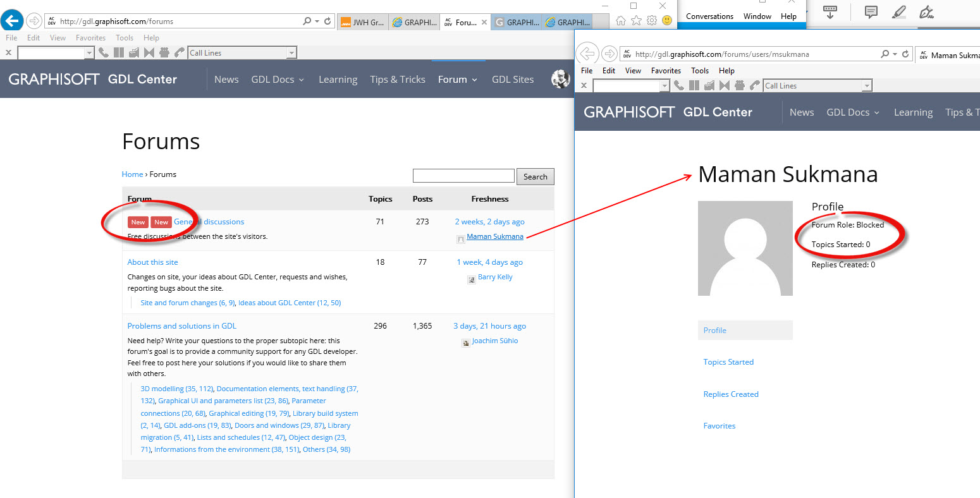This screenshot has height=498, width=980.
Task: Open Topics Started in profile sidebar
Action: coord(728,362)
